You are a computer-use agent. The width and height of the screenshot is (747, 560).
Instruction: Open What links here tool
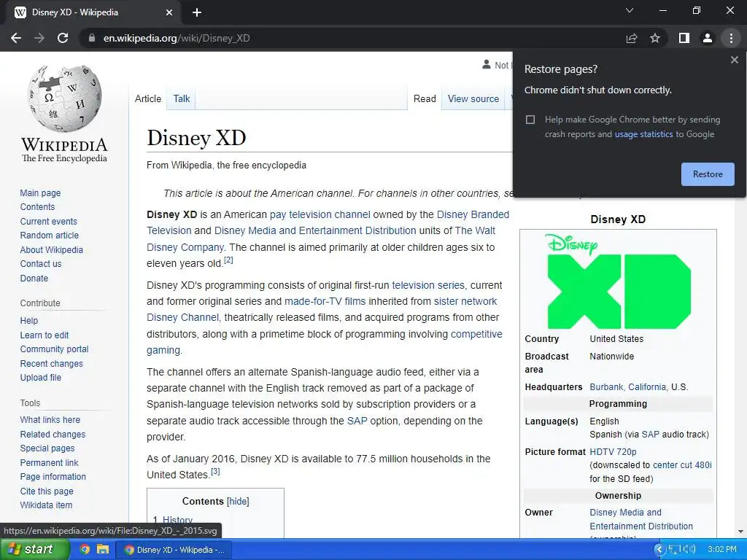pos(50,419)
